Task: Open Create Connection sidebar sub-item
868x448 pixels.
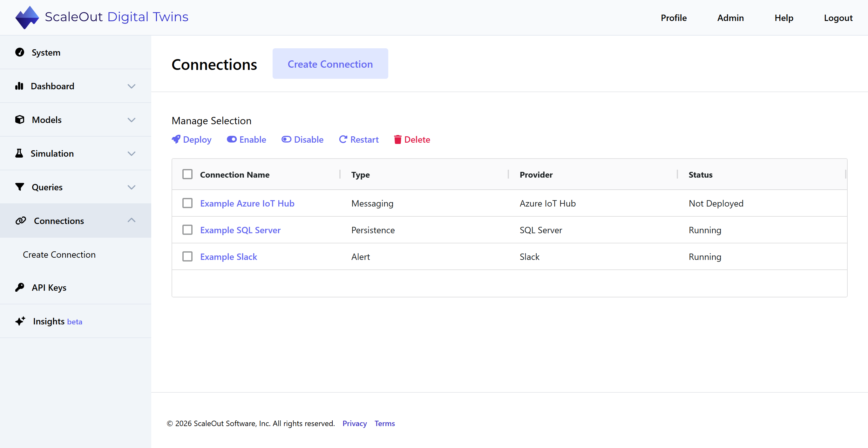Action: (59, 255)
